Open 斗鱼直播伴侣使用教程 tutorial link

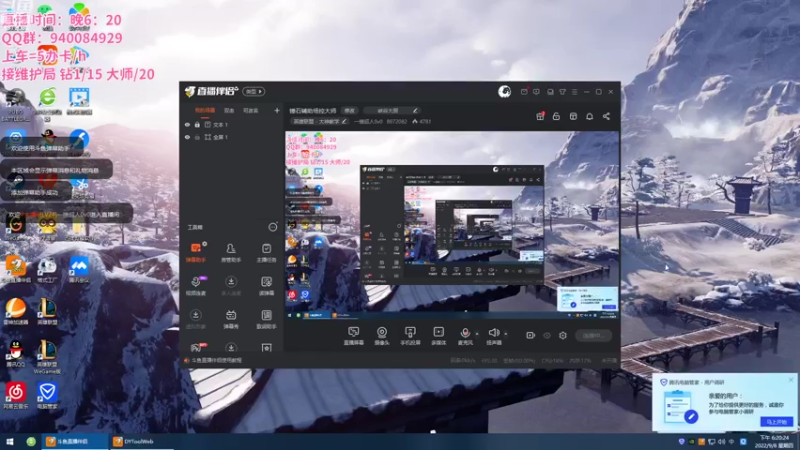point(216,360)
